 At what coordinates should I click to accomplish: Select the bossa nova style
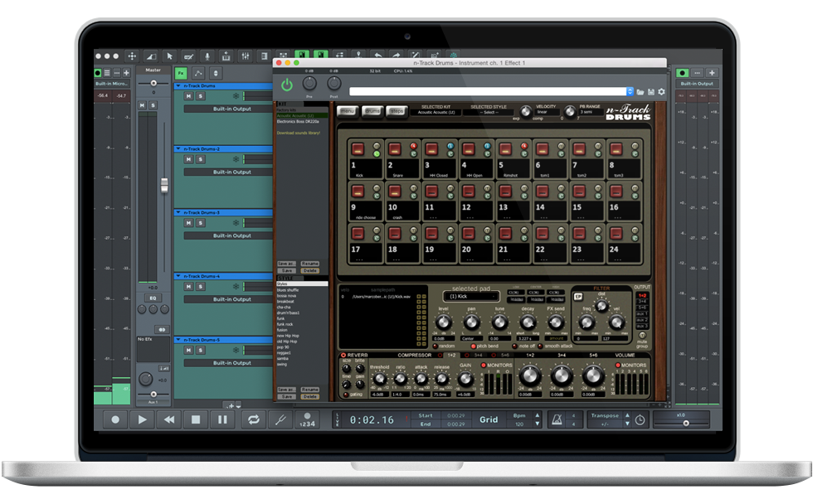[x=286, y=296]
